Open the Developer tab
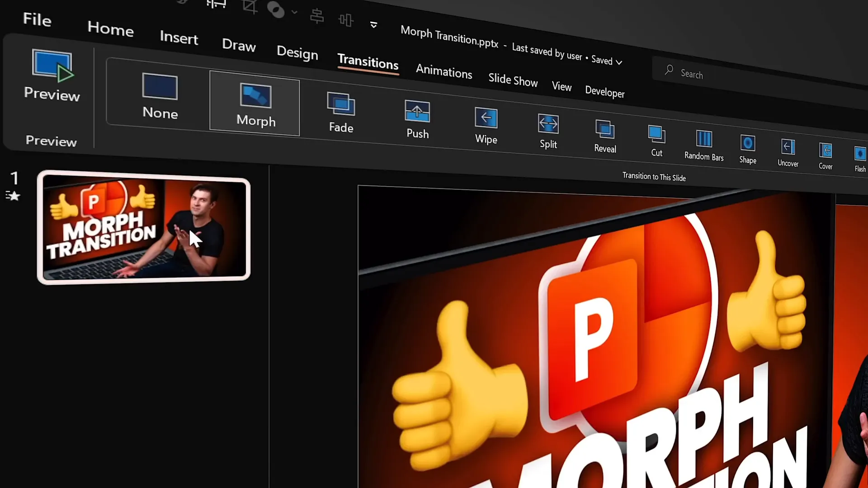The width and height of the screenshot is (868, 488). point(604,92)
